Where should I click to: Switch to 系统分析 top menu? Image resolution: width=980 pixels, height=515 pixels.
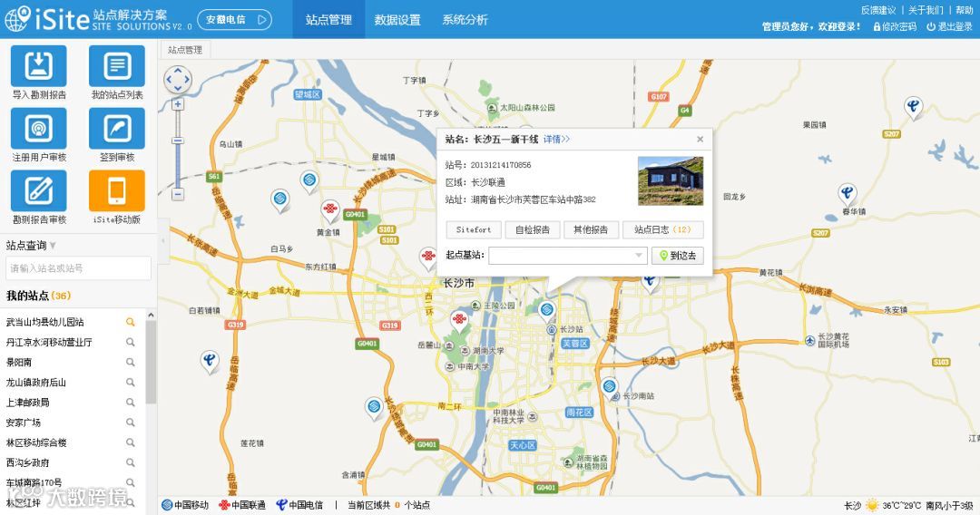pos(465,20)
